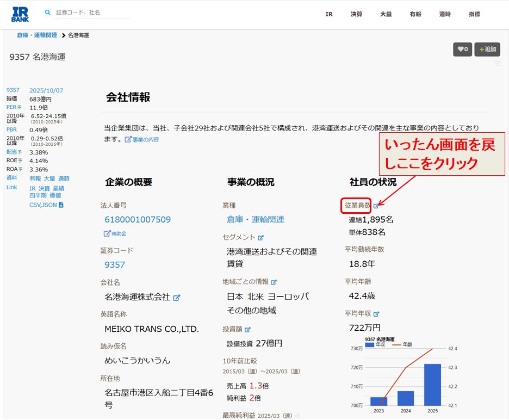Open the 事業の内容 link
509x420 pixels.
(x=142, y=140)
